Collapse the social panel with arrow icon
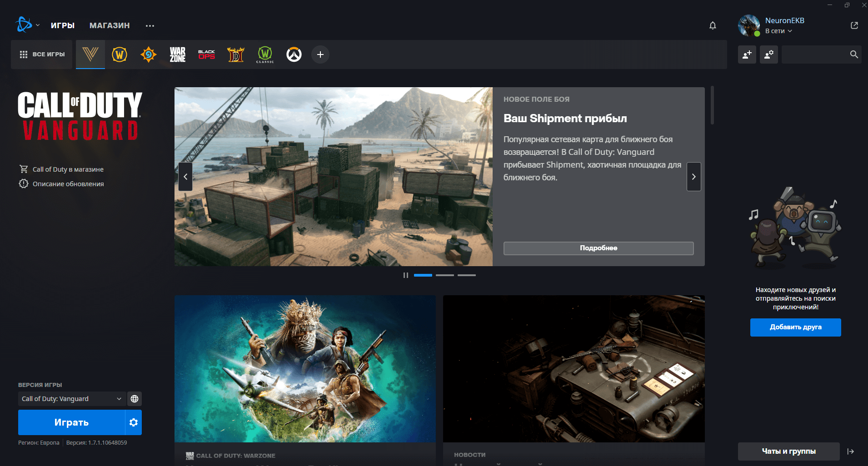The width and height of the screenshot is (868, 466). click(x=851, y=451)
